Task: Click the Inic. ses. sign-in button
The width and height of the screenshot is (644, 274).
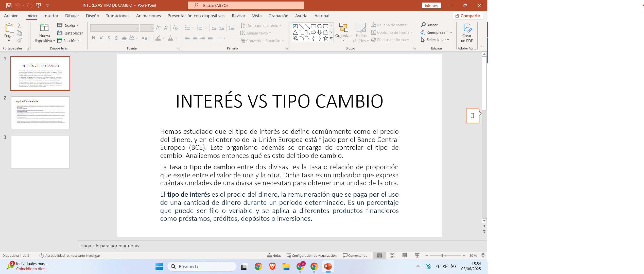Action: click(431, 6)
